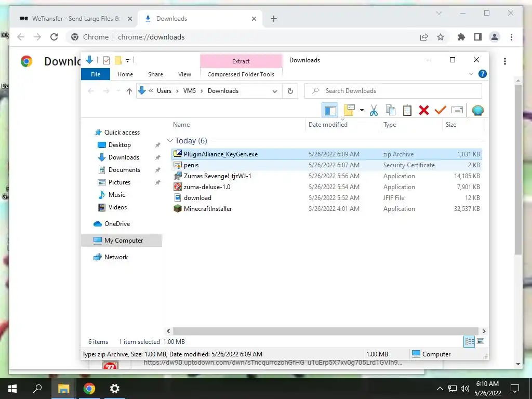Open the Windows Start menu

pyautogui.click(x=12, y=389)
